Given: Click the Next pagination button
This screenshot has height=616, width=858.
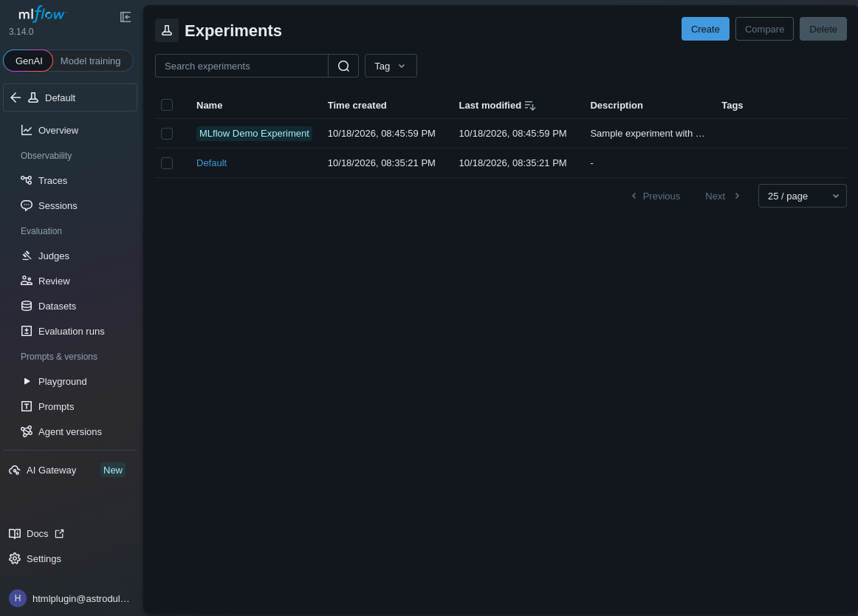Looking at the screenshot, I should [722, 196].
